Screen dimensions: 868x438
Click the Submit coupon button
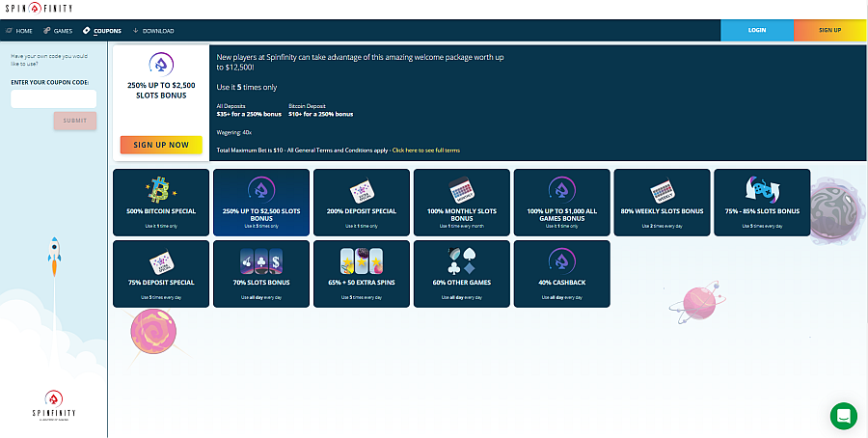click(75, 121)
